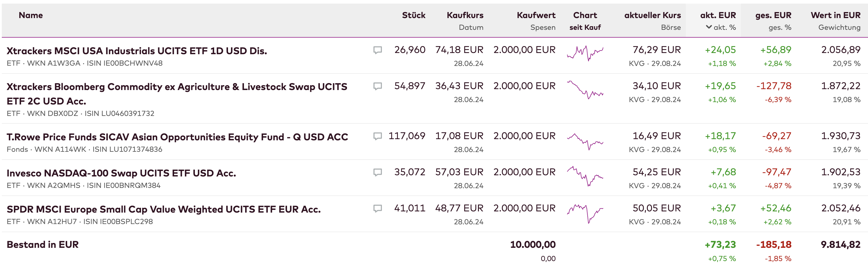The image size is (868, 268).
Task: Open T.Rowe Price Asian Opportunities fund link
Action: [x=177, y=137]
